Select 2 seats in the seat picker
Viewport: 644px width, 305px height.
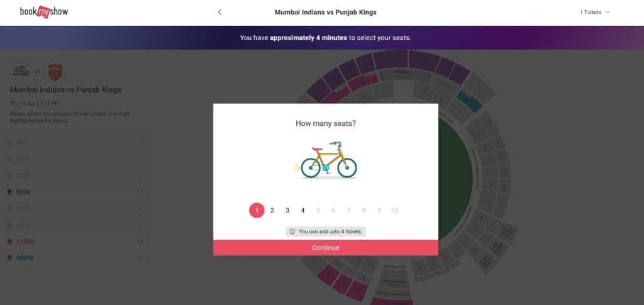click(x=272, y=211)
